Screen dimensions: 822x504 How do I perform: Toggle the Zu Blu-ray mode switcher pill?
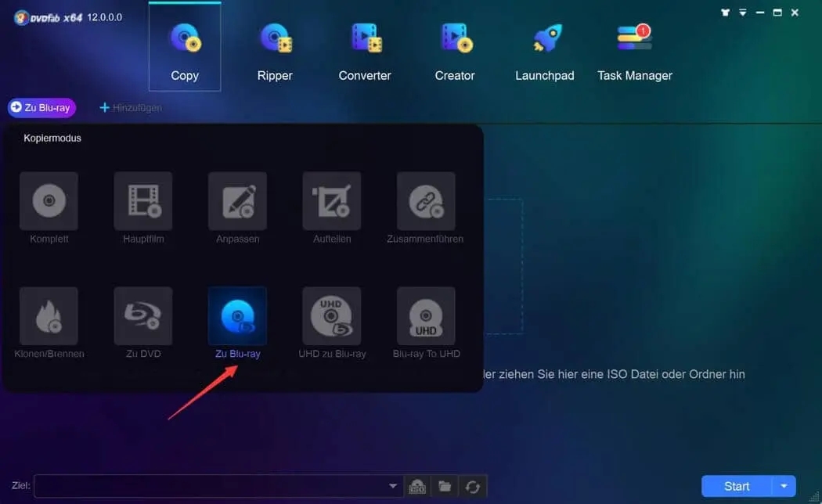[x=41, y=107]
